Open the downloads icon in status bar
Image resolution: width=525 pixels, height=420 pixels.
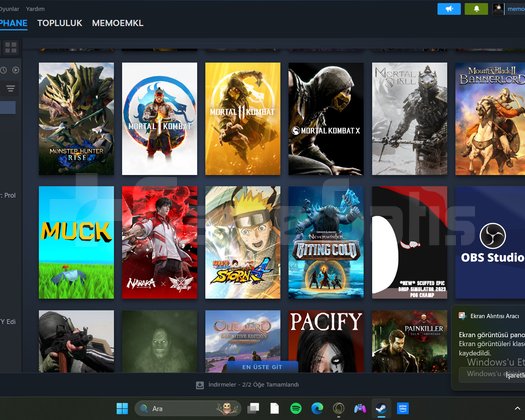tap(200, 385)
